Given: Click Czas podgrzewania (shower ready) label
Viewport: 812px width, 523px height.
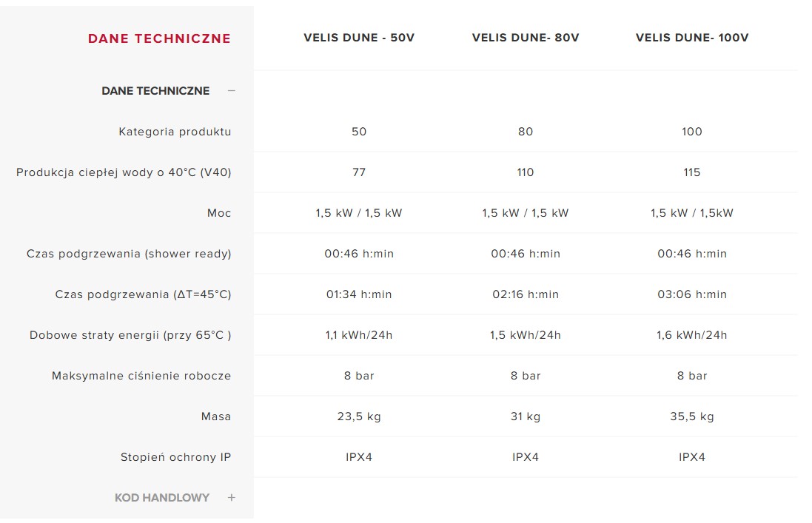Looking at the screenshot, I should tap(129, 254).
